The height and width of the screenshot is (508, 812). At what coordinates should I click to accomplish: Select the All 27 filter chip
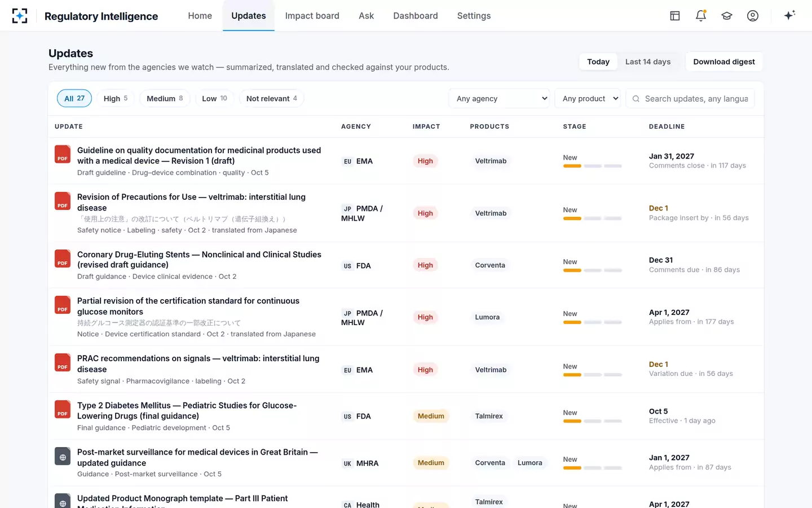(x=74, y=98)
